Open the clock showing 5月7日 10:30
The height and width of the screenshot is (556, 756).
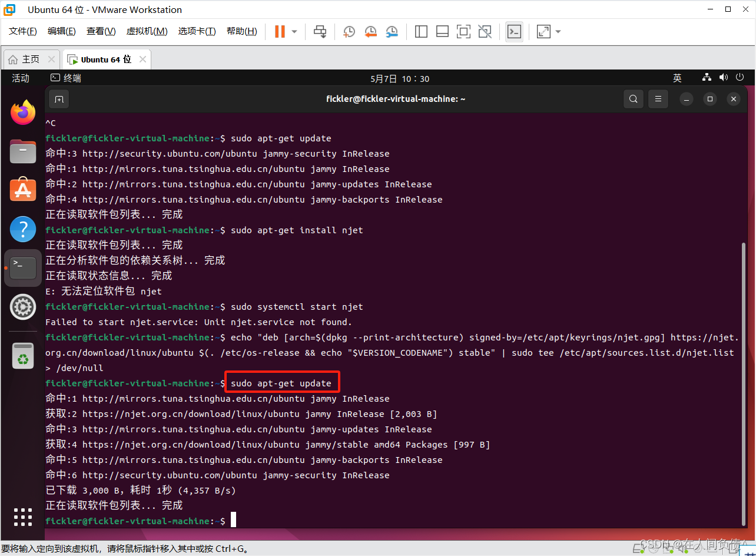tap(400, 78)
